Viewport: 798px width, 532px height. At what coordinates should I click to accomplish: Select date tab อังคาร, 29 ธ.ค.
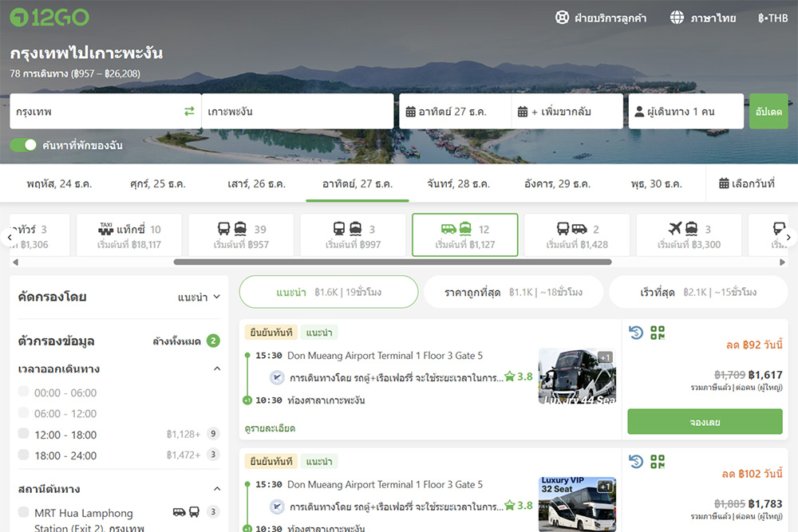coord(557,183)
